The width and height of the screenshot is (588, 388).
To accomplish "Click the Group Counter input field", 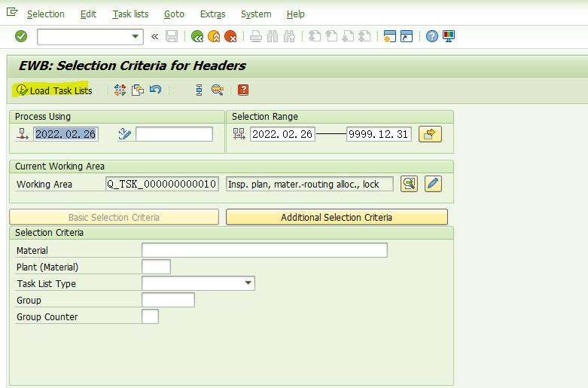I will (x=151, y=316).
